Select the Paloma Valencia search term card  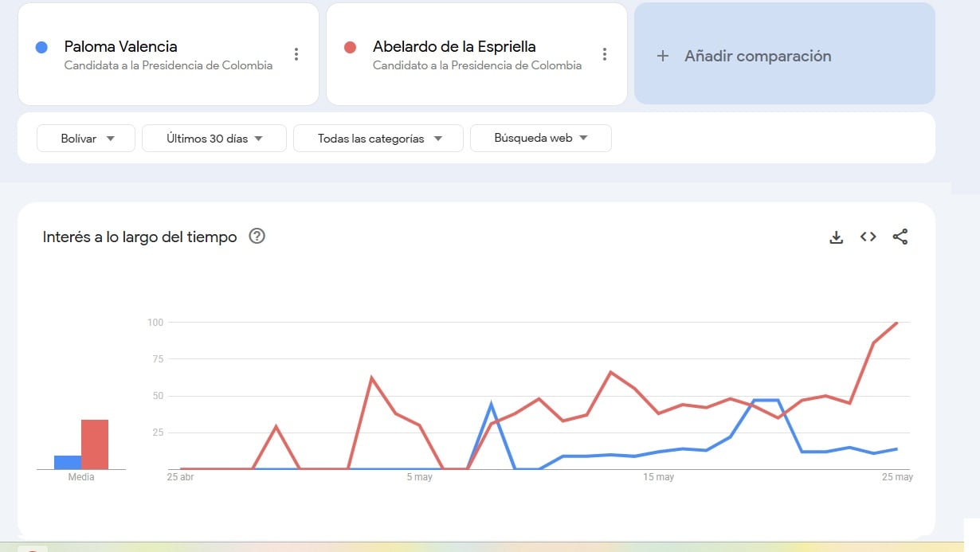tap(168, 53)
